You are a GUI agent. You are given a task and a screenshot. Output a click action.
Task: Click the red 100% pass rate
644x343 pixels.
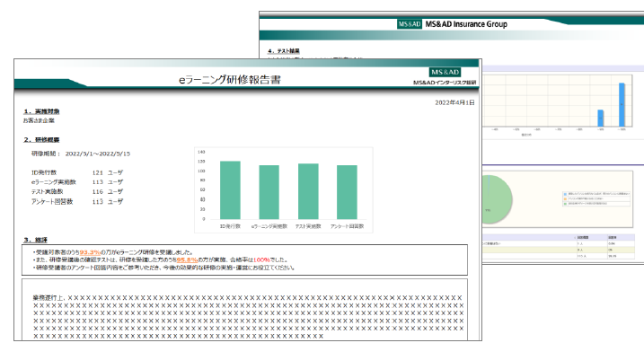click(x=261, y=260)
